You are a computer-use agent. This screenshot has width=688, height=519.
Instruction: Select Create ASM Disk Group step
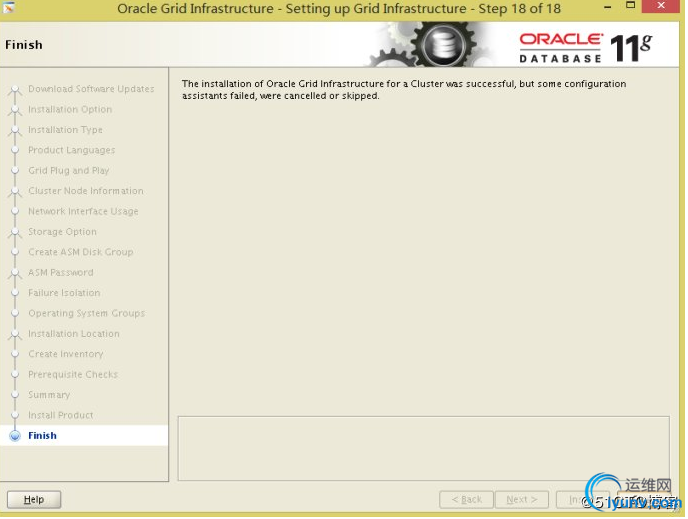pos(81,252)
